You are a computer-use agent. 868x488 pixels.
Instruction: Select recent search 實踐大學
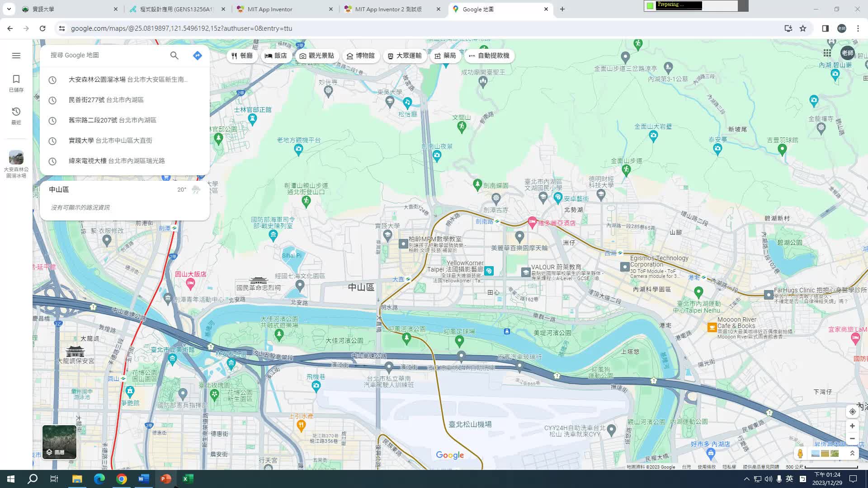125,141
